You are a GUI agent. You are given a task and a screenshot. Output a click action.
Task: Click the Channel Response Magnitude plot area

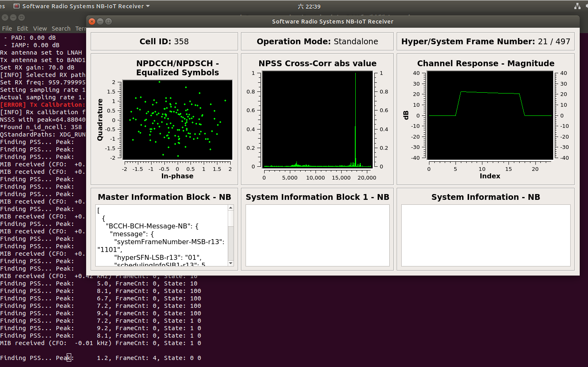(490, 115)
